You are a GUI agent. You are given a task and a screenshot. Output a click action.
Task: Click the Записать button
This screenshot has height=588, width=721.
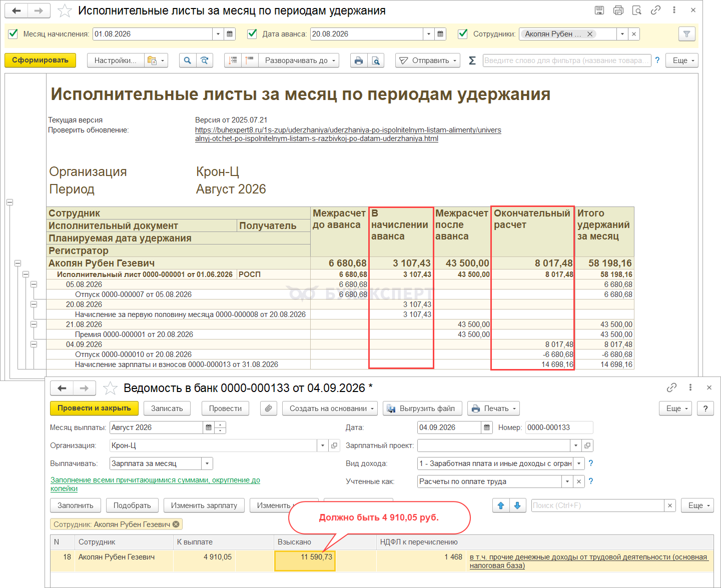point(167,408)
